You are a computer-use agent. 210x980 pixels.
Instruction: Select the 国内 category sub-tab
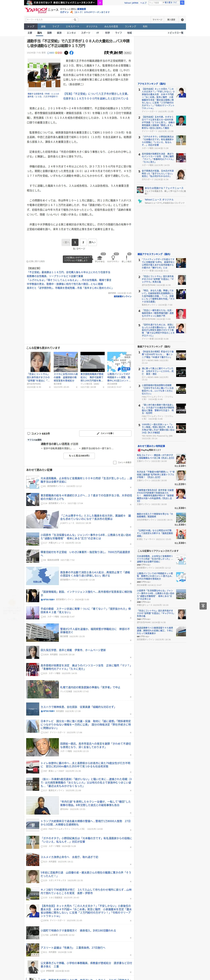coord(40,33)
